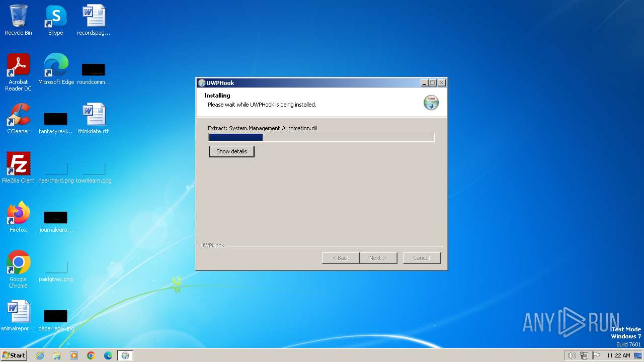Click the 'Installing' heading text
Image resolution: width=644 pixels, height=362 pixels.
click(x=217, y=96)
